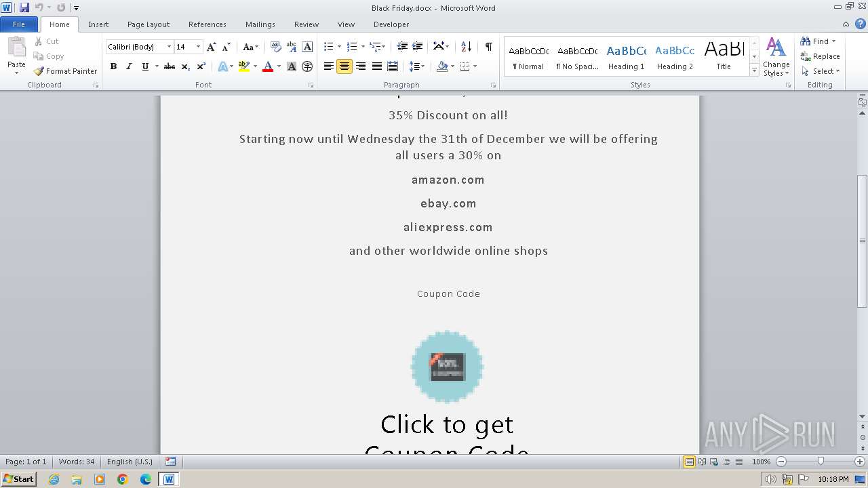This screenshot has height=488, width=868.
Task: Open Font size dropdown
Action: tap(198, 47)
